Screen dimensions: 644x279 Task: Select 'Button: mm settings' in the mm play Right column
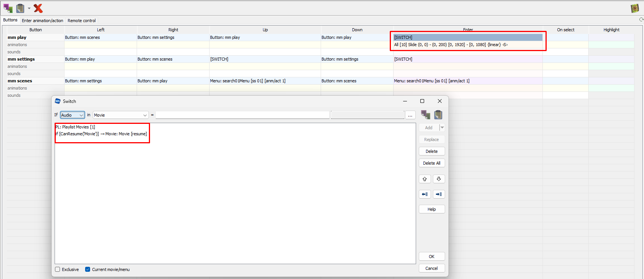tap(173, 37)
